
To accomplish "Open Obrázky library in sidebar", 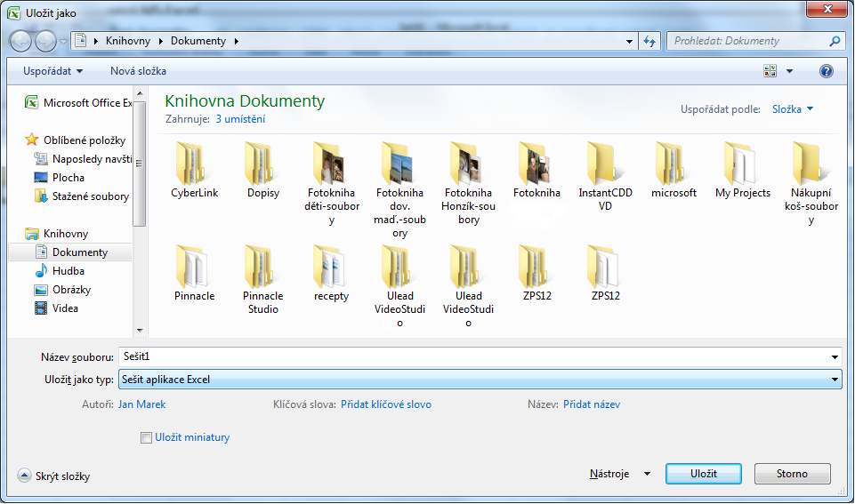I will 62,289.
